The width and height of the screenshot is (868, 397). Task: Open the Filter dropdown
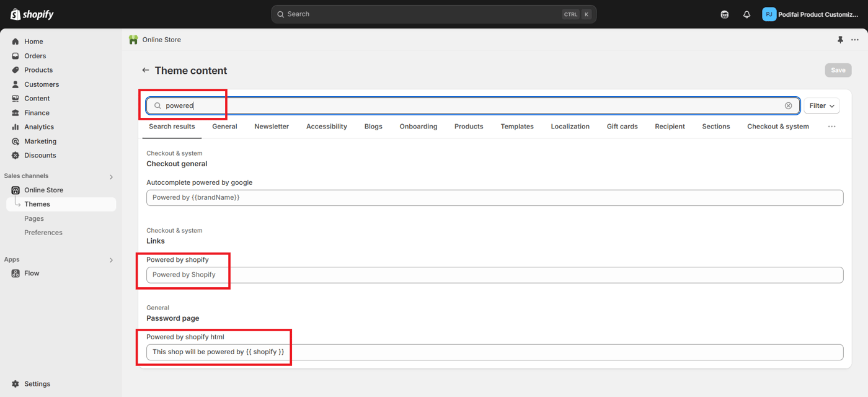[x=821, y=106]
